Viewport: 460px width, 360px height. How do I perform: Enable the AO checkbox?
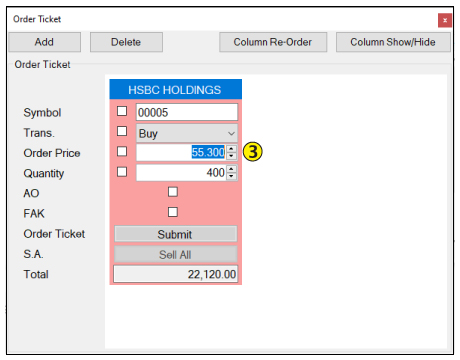(x=173, y=192)
